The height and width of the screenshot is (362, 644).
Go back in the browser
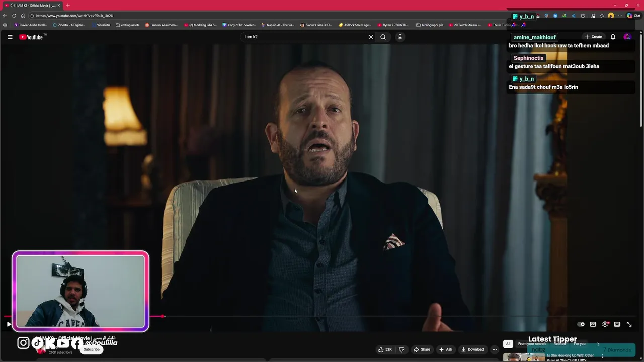click(x=5, y=16)
